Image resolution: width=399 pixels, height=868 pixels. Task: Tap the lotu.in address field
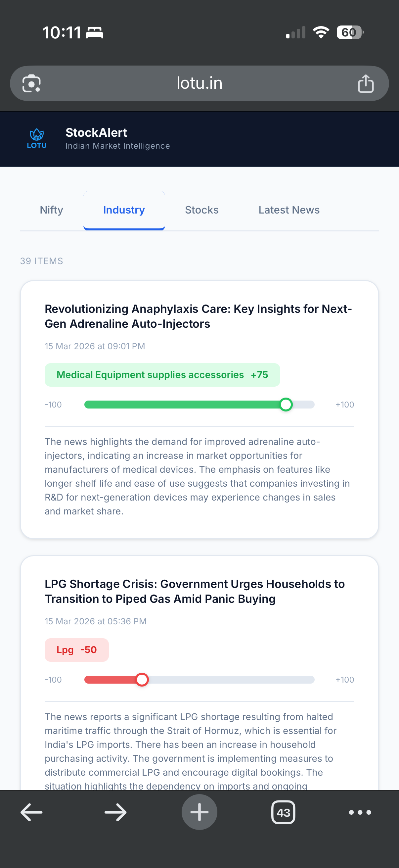coord(199,83)
